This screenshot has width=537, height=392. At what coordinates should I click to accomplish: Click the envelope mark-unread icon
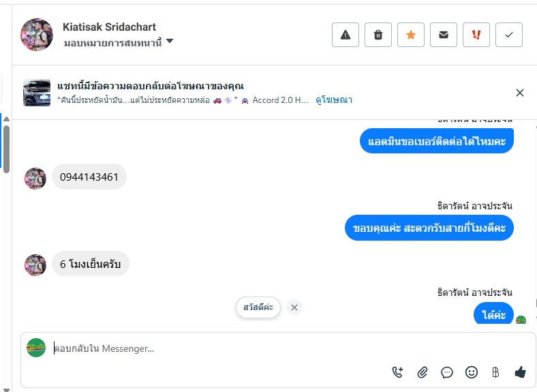coord(444,35)
